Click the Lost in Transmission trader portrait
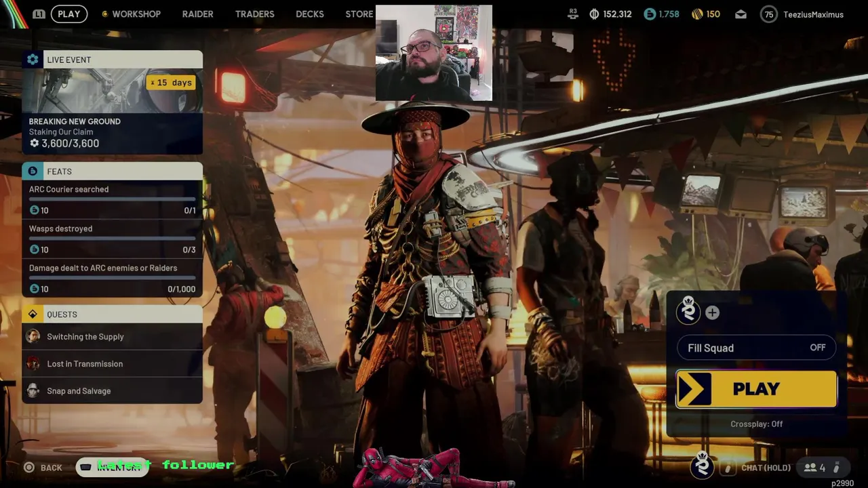 pos(33,364)
